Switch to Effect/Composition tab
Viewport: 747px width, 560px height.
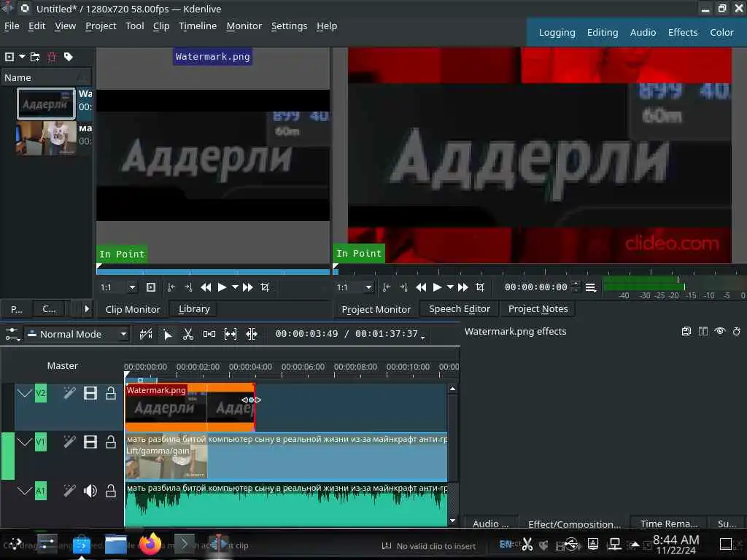pos(574,524)
